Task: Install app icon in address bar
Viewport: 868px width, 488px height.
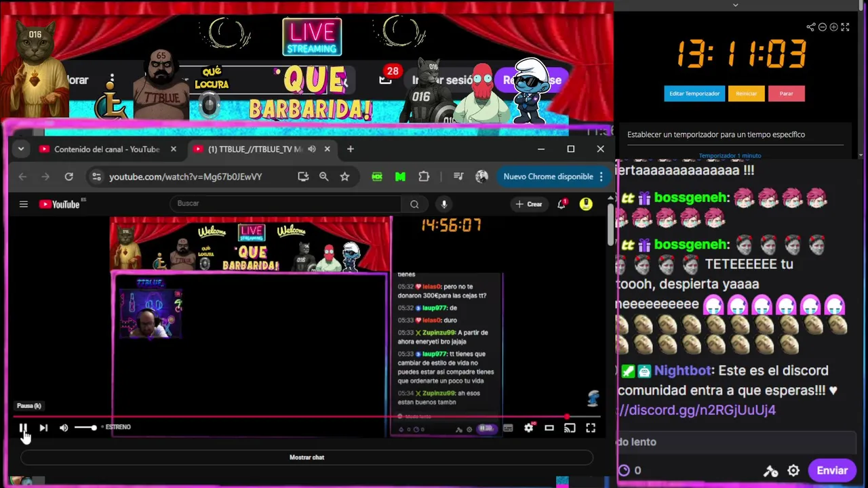Action: click(303, 177)
